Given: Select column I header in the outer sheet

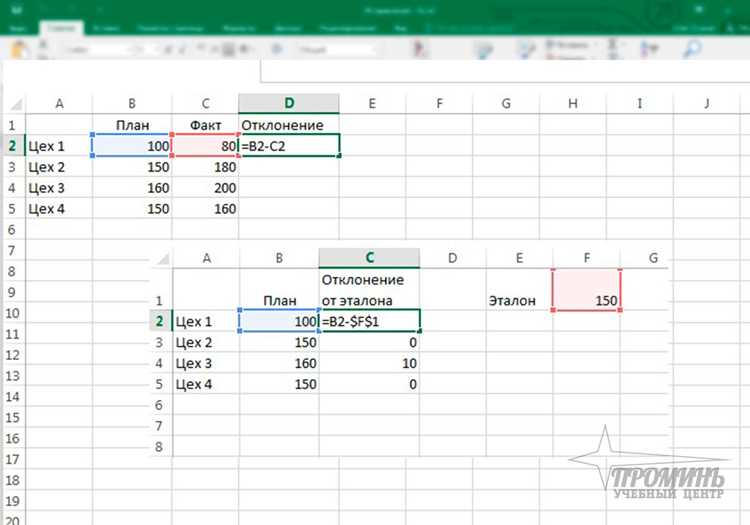Looking at the screenshot, I should [640, 103].
